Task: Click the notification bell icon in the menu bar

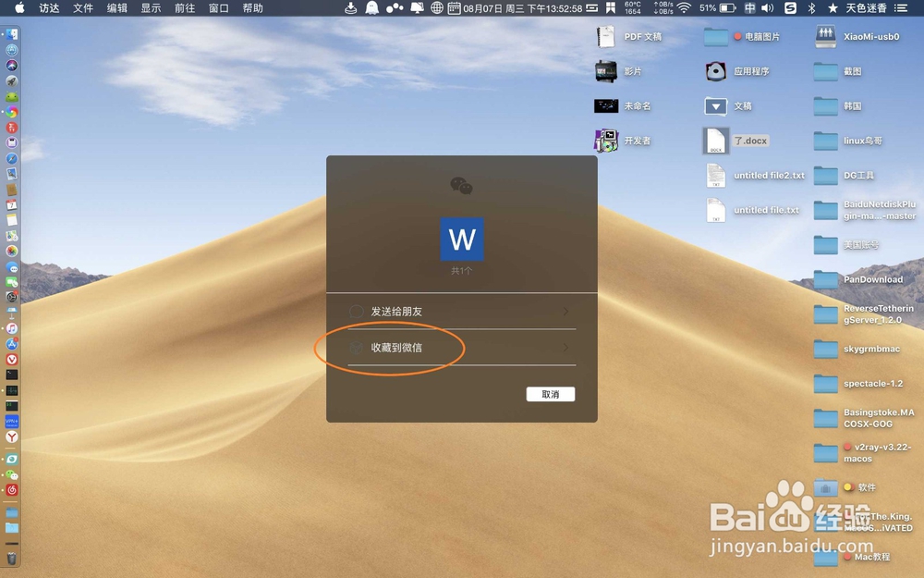Action: coord(371,8)
